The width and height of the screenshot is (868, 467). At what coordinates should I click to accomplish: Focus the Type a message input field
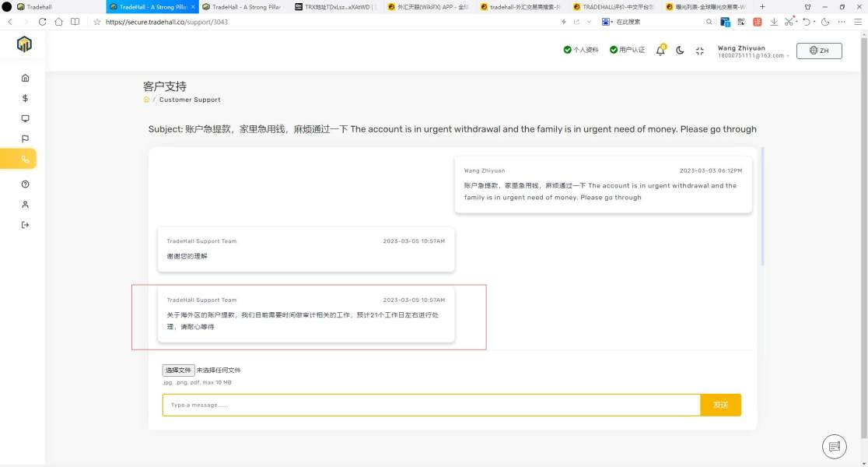pyautogui.click(x=431, y=405)
